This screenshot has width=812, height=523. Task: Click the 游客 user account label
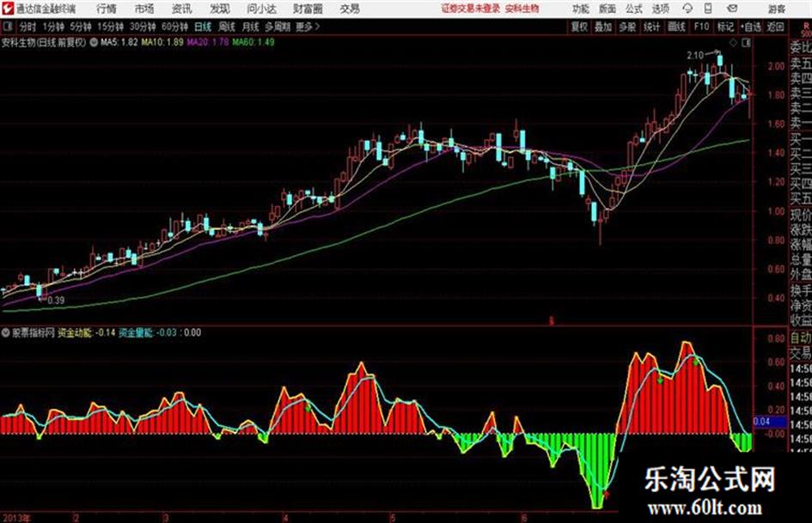pos(777,9)
